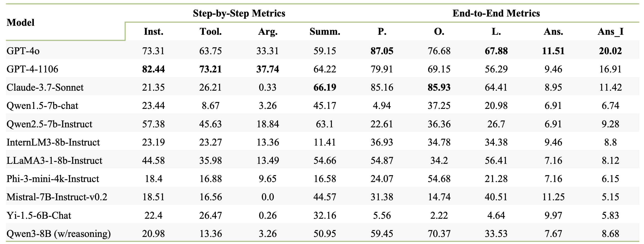
Task: Click the GPT-4o model name
Action: 23,51
